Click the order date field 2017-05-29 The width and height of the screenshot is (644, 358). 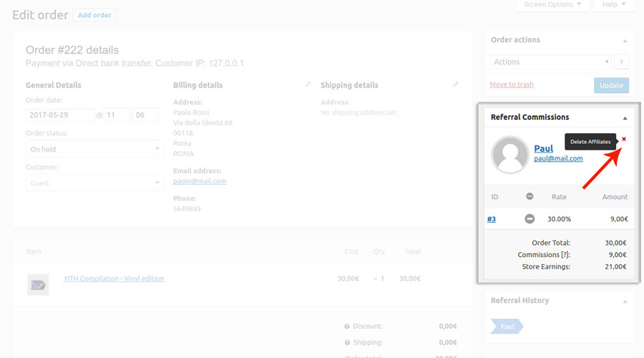click(60, 115)
